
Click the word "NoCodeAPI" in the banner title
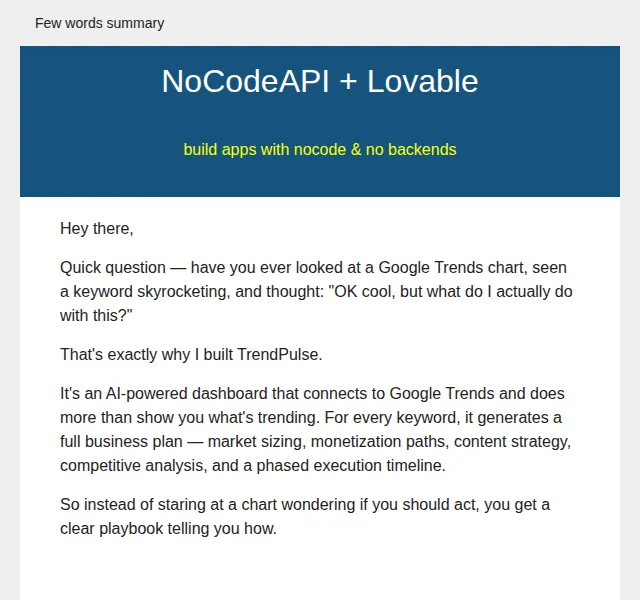pyautogui.click(x=245, y=81)
